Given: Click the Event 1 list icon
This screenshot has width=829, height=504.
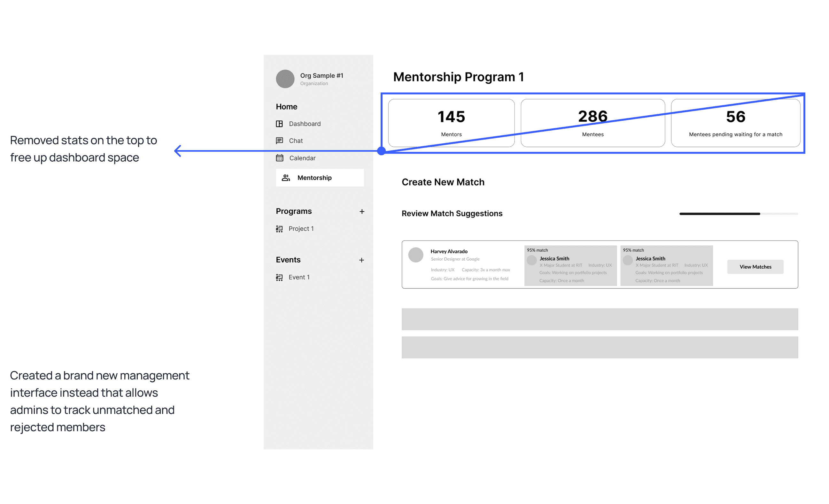Looking at the screenshot, I should click(279, 277).
